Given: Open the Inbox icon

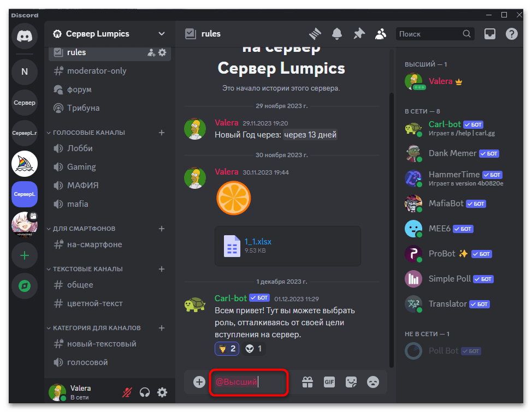Looking at the screenshot, I should (489, 34).
